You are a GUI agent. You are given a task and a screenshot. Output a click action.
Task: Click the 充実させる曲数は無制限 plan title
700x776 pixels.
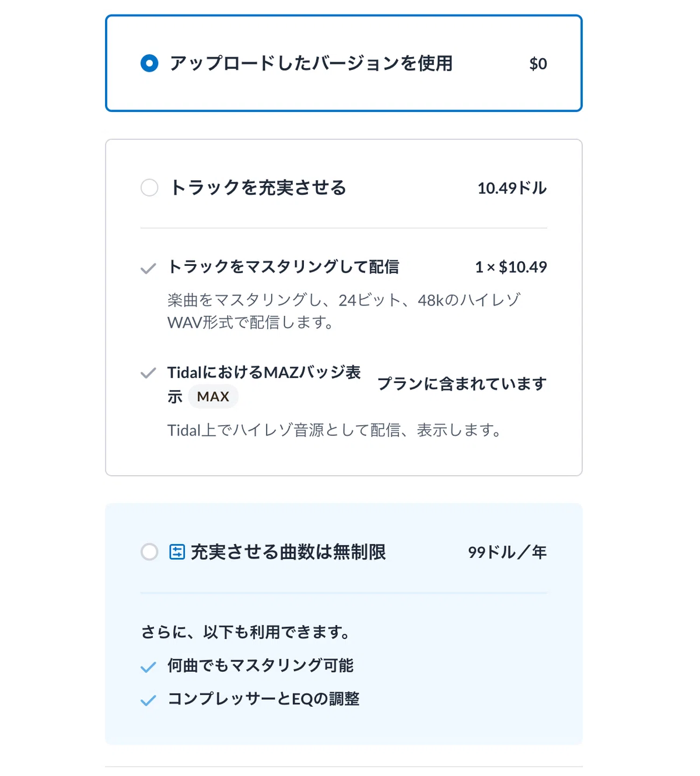288,552
